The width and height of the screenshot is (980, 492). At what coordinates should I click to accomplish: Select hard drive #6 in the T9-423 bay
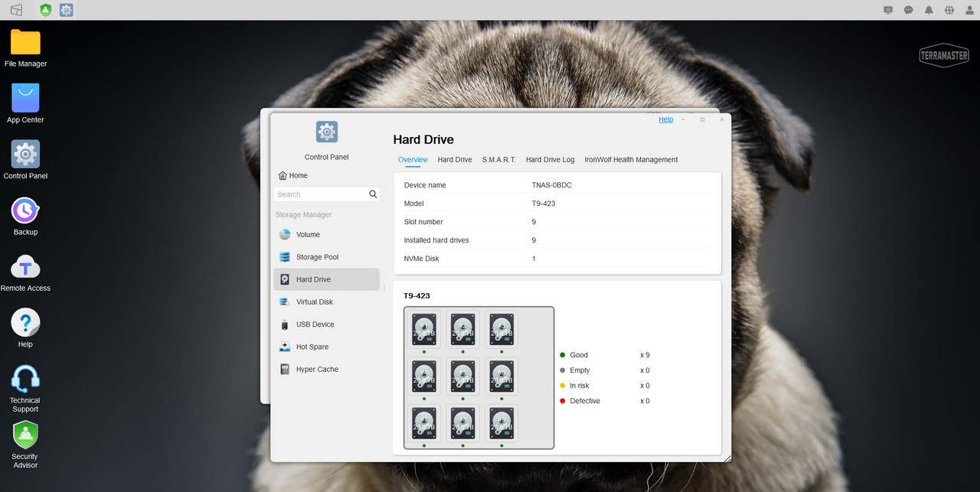pyautogui.click(x=502, y=376)
